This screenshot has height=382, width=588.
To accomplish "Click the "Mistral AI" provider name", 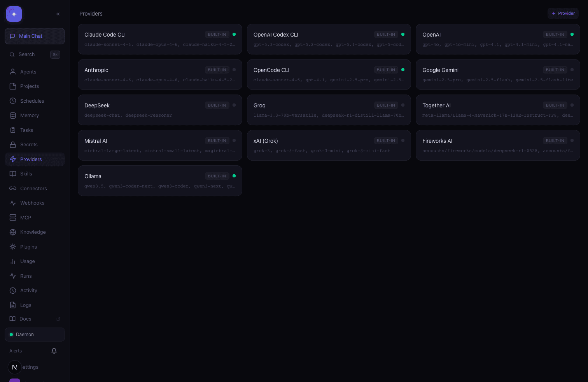I will click(x=96, y=141).
